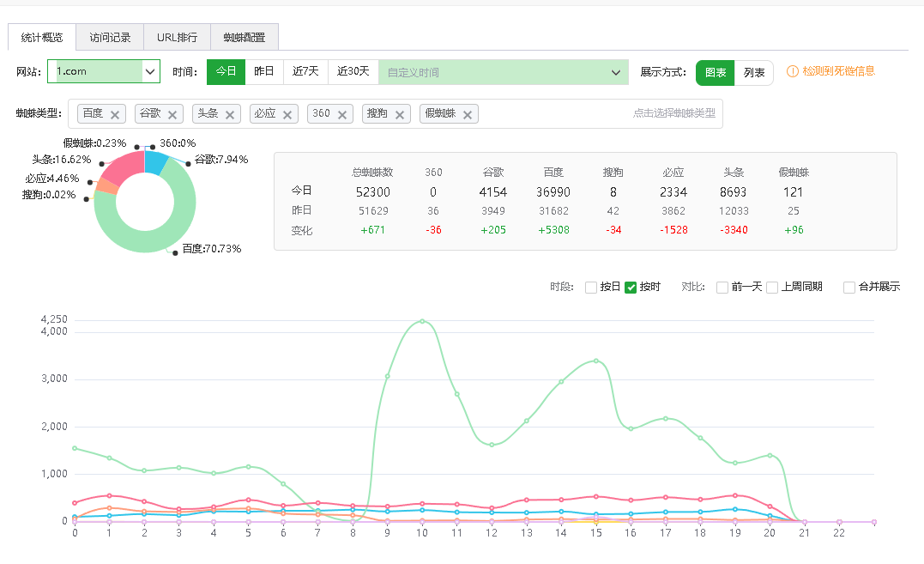This screenshot has height=564, width=924.
Task: Switch to the 访问记录 tab
Action: [110, 37]
